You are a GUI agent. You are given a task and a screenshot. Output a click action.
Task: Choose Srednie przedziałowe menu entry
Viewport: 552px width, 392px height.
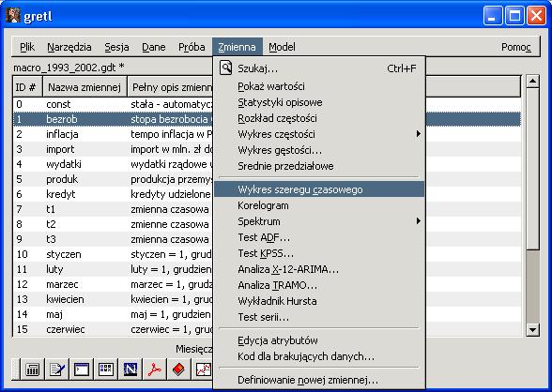[x=319, y=166]
